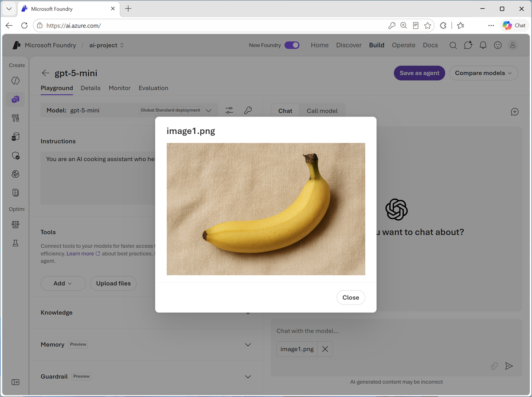Remove the image1.png attachment with X
532x397 pixels.
(325, 349)
